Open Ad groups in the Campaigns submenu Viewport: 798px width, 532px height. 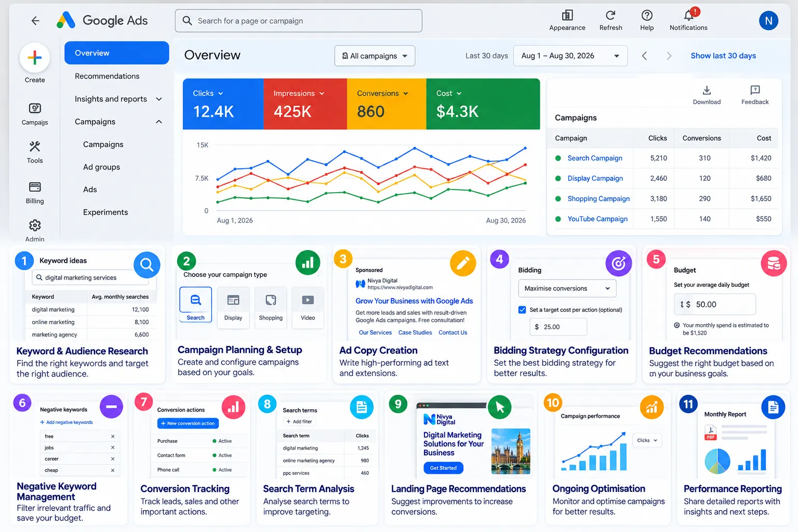click(x=101, y=167)
